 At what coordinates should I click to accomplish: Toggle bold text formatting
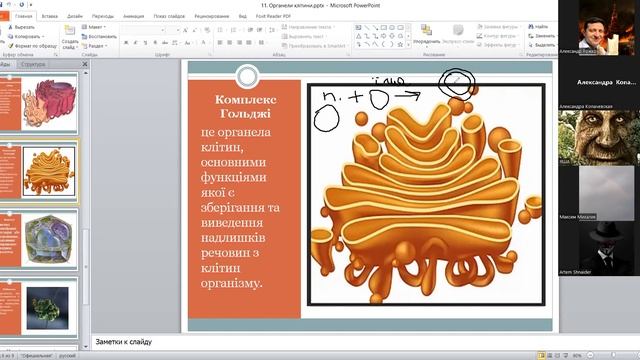126,42
